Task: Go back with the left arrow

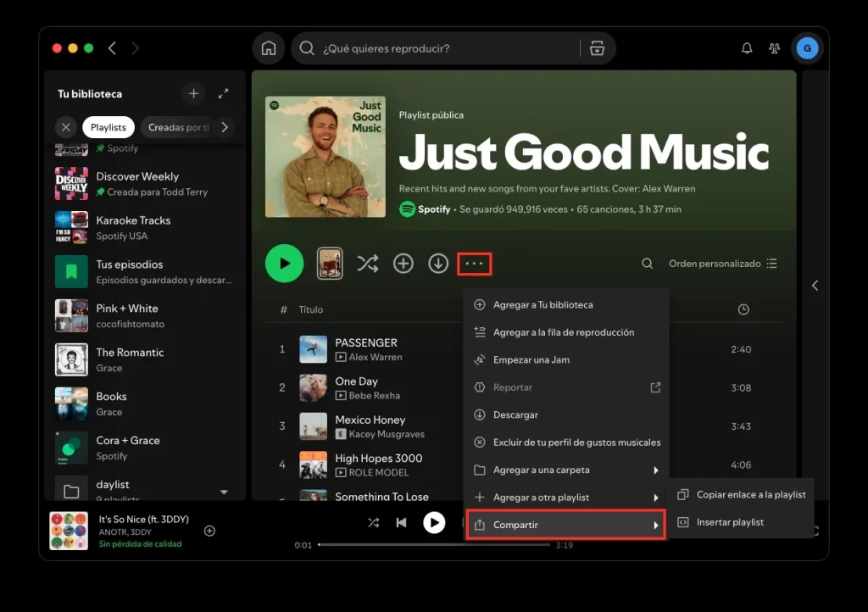Action: (113, 48)
